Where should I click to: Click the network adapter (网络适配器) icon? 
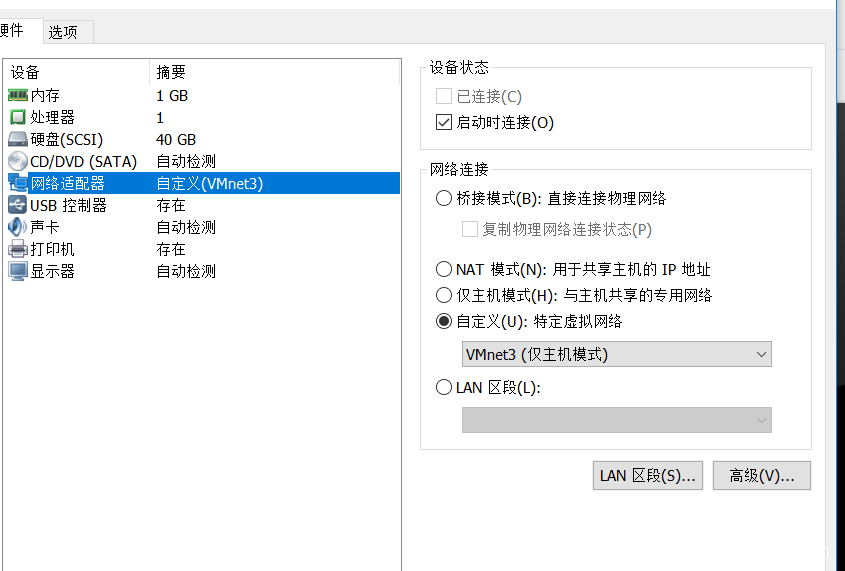17,184
